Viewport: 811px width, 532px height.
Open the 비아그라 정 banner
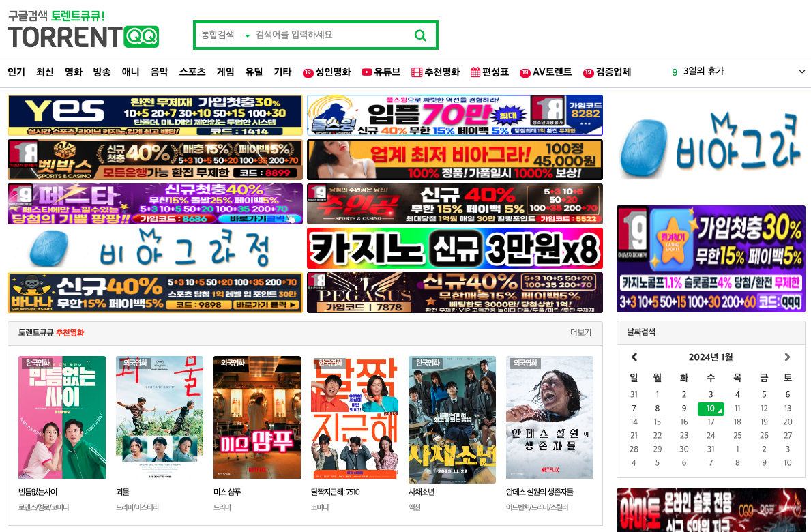pos(155,248)
